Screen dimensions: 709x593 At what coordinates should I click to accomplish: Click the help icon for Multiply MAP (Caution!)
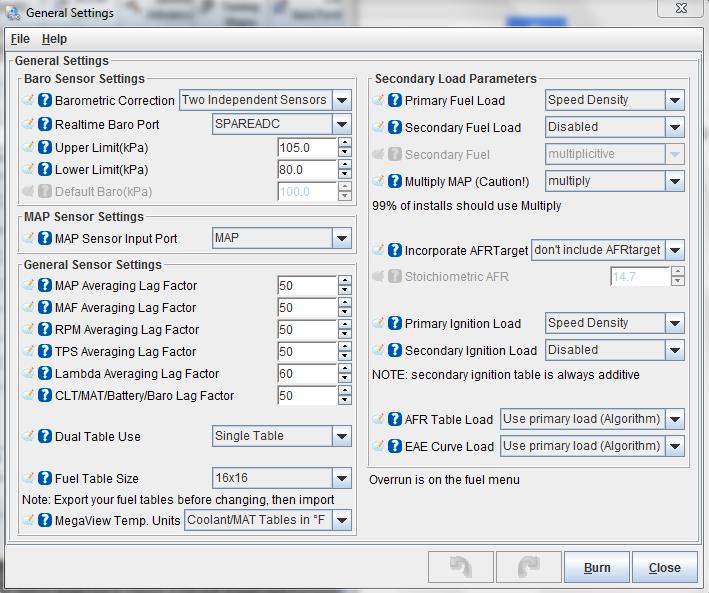click(395, 181)
